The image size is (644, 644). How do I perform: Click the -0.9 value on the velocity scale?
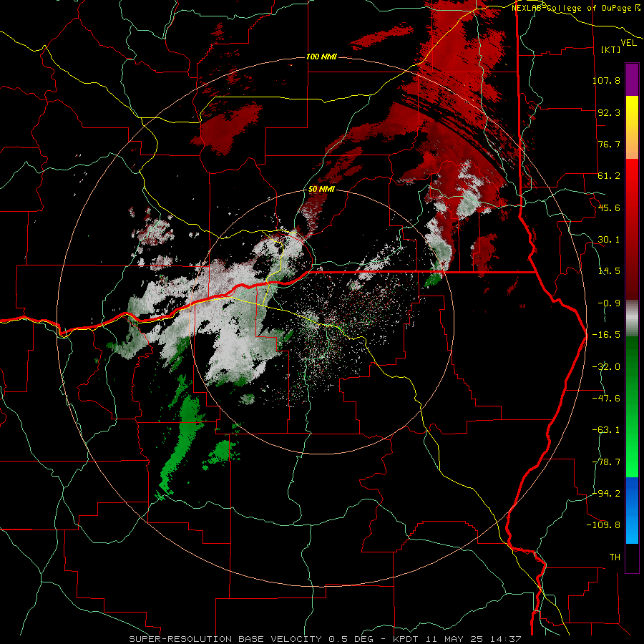tap(609, 303)
